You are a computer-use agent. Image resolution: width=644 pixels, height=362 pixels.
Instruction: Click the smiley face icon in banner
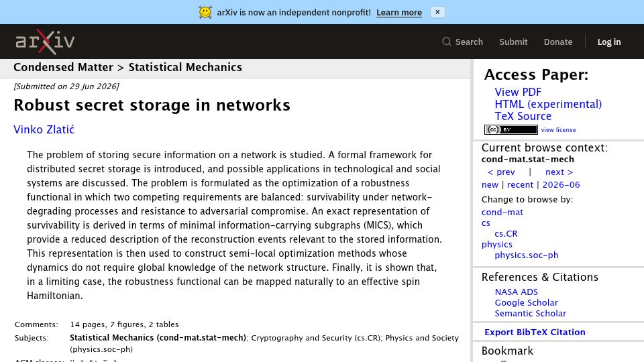pyautogui.click(x=205, y=12)
